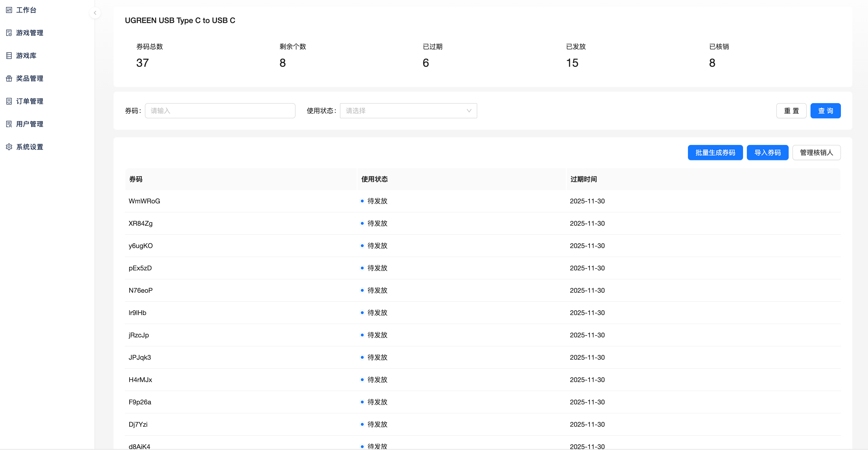Screen dimensions: 868x450
Task: Click the 已过期 value 6
Action: [x=426, y=63]
